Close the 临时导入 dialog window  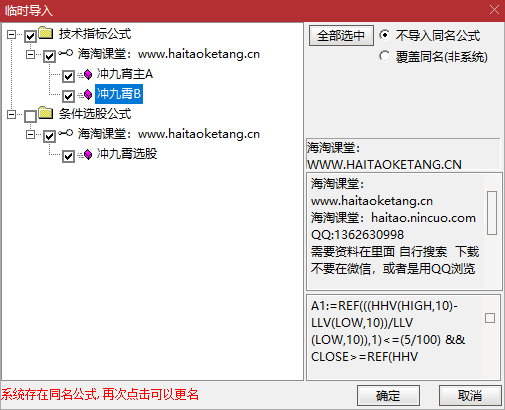(x=494, y=10)
